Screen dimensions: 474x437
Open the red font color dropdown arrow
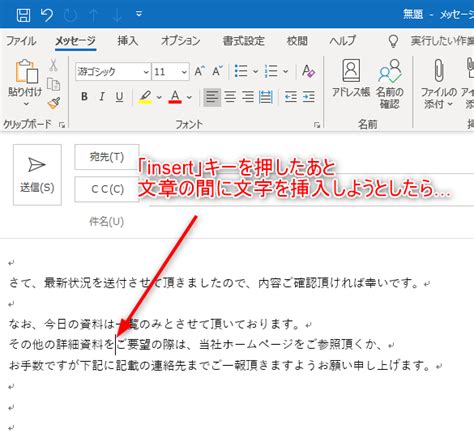189,97
